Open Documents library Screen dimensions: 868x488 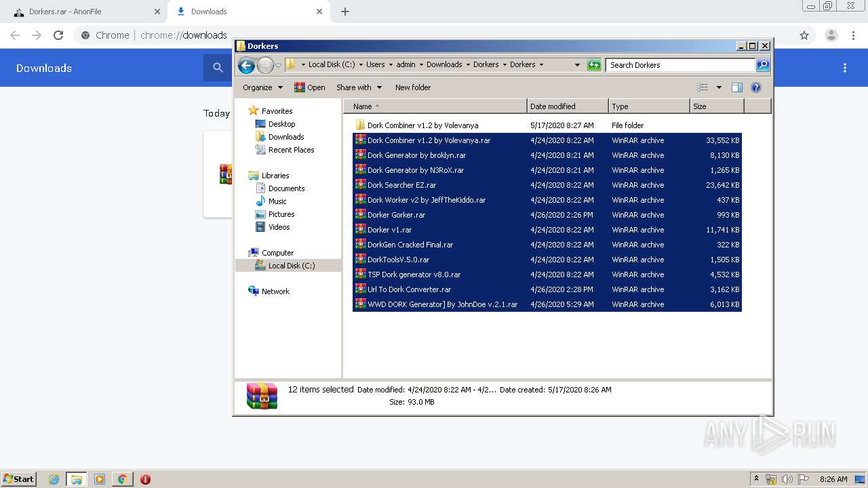[280, 188]
